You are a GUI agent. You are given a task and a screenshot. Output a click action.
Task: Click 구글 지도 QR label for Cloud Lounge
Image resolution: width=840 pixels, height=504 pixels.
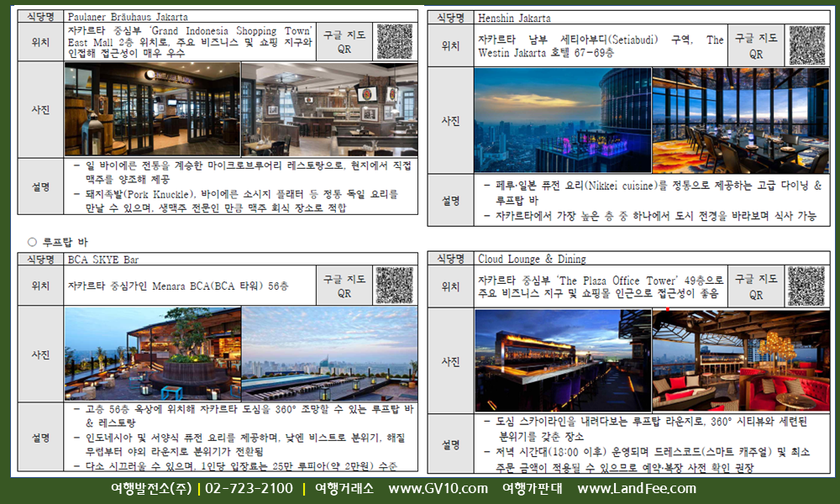[x=756, y=286]
